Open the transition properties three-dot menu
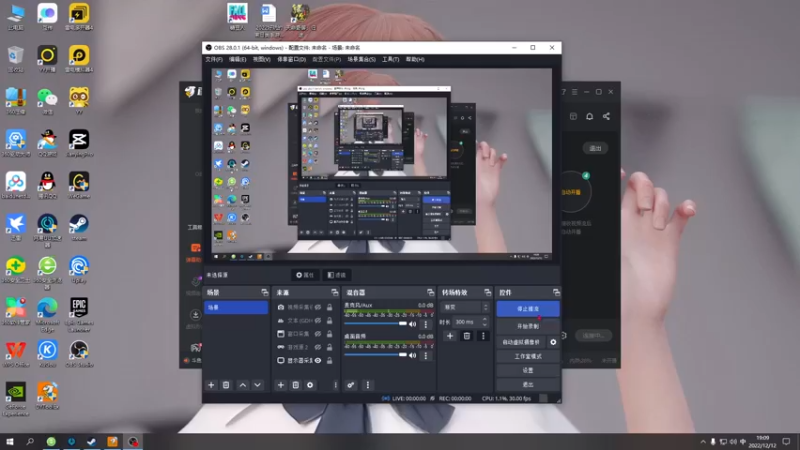This screenshot has width=800, height=450. [x=483, y=336]
